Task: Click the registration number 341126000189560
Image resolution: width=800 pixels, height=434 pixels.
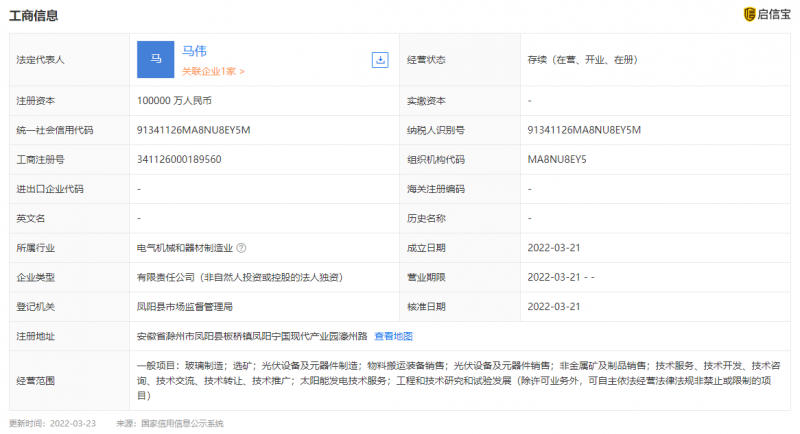Action: click(x=179, y=159)
